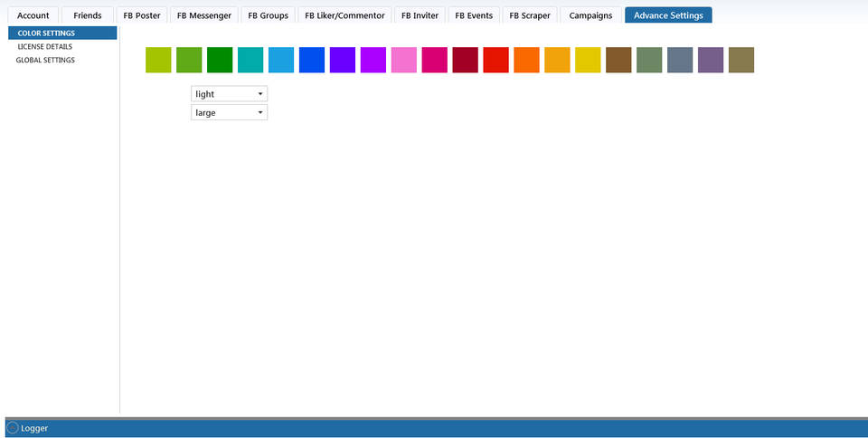Select the cobalt blue color swatch

(312, 61)
